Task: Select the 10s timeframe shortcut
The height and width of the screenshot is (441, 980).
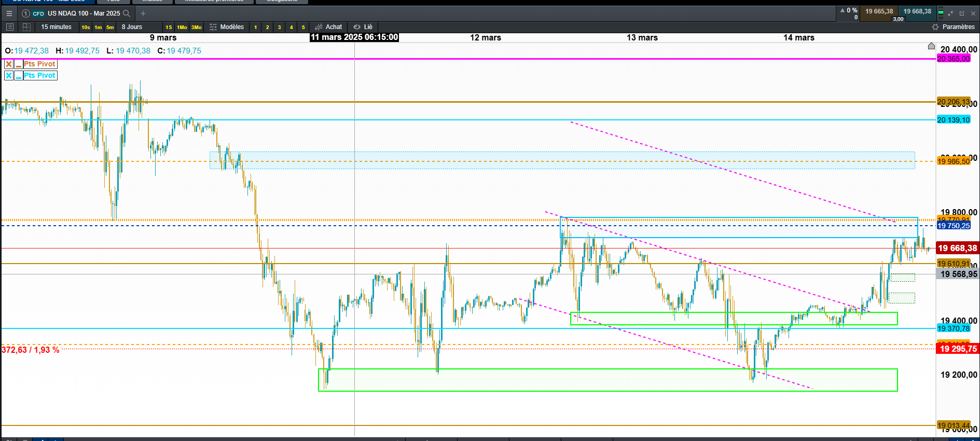Action: pyautogui.click(x=86, y=27)
